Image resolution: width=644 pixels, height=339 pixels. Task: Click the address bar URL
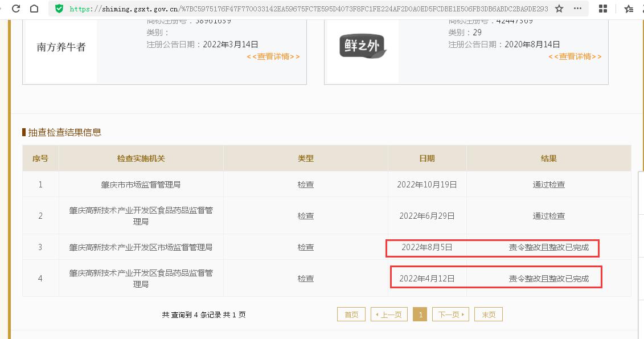[x=307, y=9]
